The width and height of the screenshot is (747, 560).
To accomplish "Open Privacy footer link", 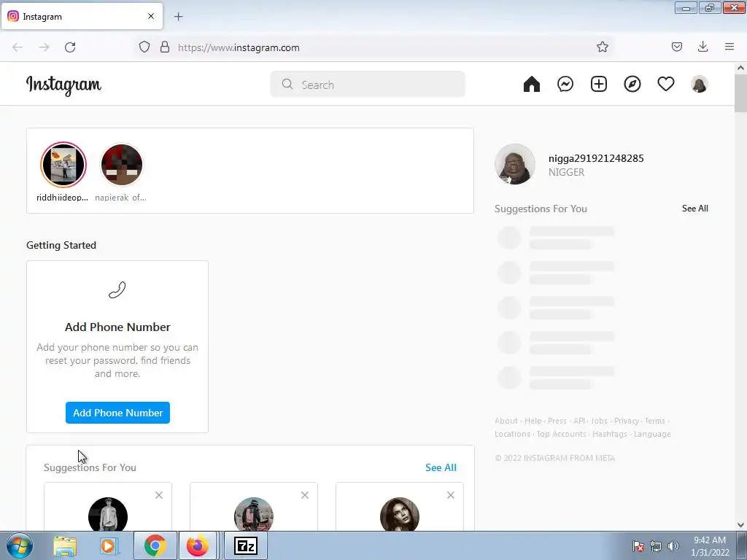I will pyautogui.click(x=626, y=421).
